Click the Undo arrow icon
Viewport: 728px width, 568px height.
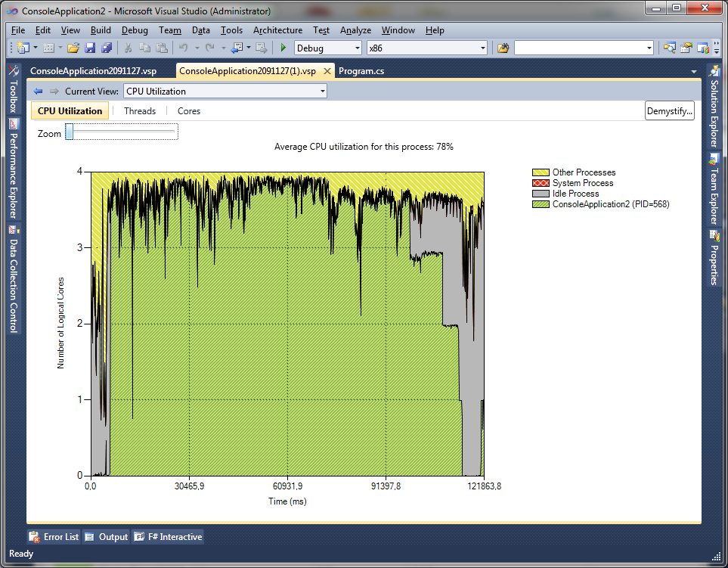pos(184,48)
